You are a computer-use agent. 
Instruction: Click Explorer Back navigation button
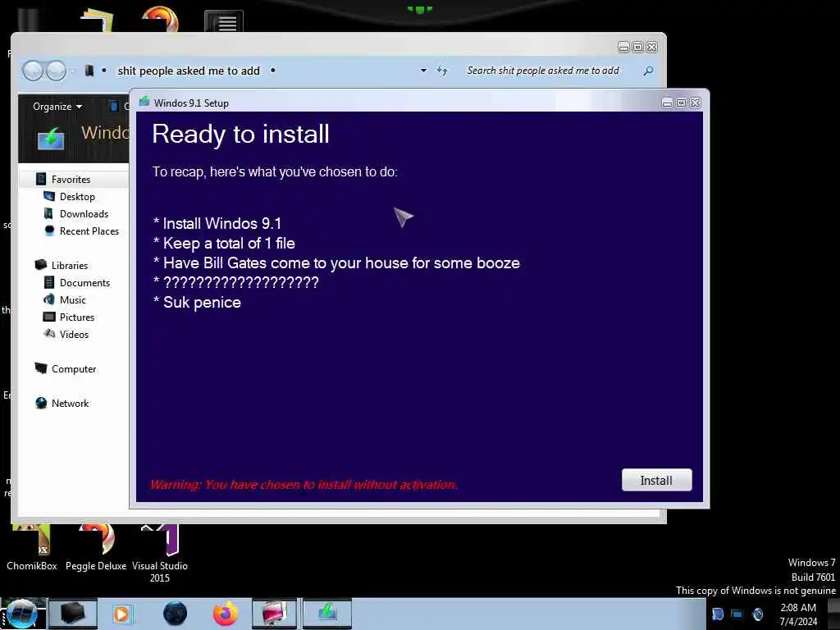[33, 71]
